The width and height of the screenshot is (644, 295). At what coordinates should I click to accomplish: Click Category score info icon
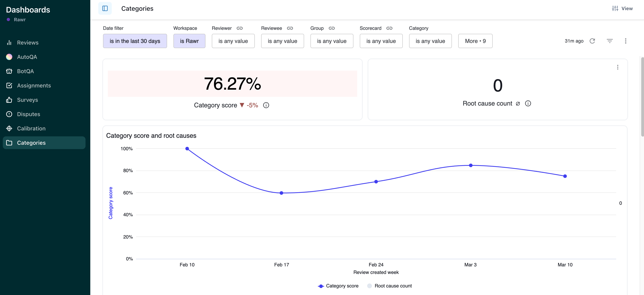266,105
